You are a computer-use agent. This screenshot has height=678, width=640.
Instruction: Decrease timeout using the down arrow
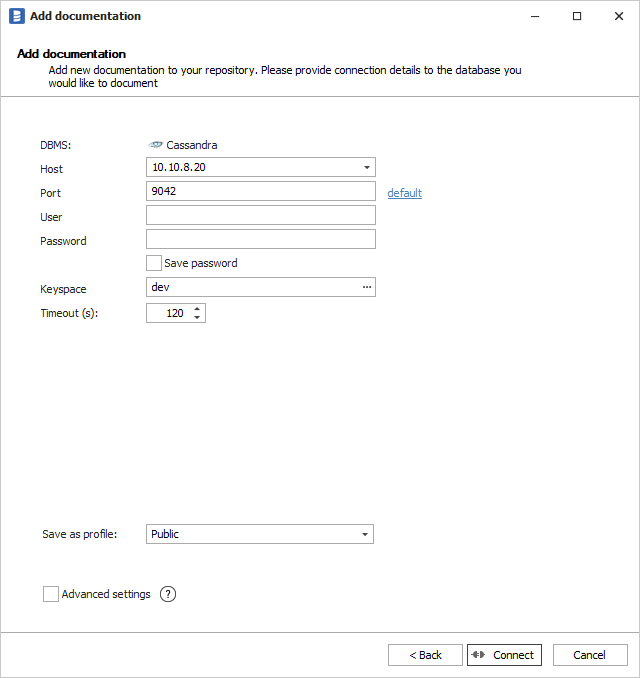pyautogui.click(x=197, y=318)
